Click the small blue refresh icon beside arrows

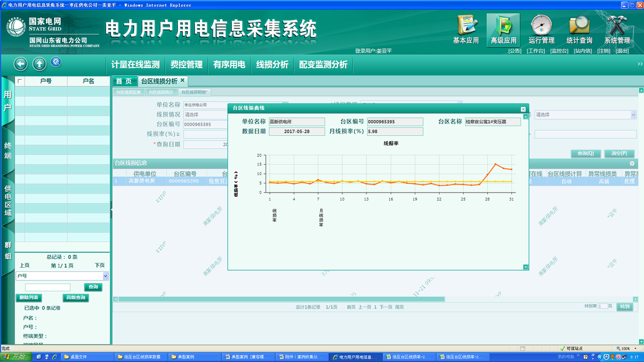[x=55, y=62]
